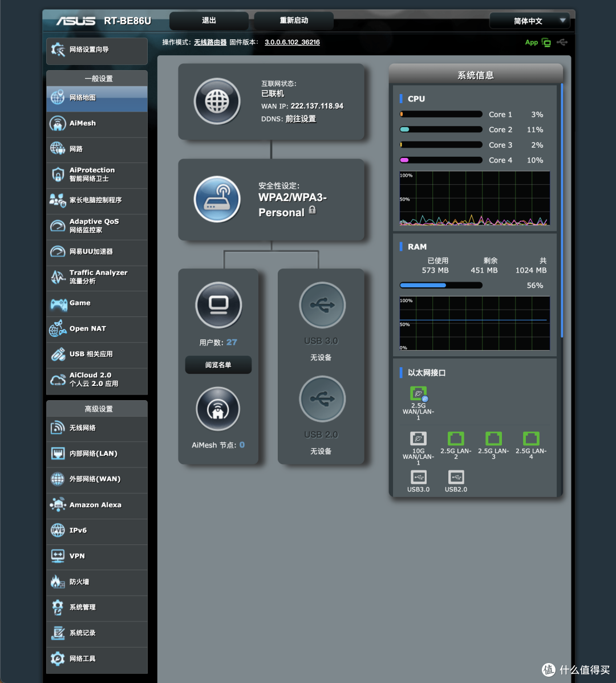Open the 网路 menu item
616x683 pixels.
97,149
